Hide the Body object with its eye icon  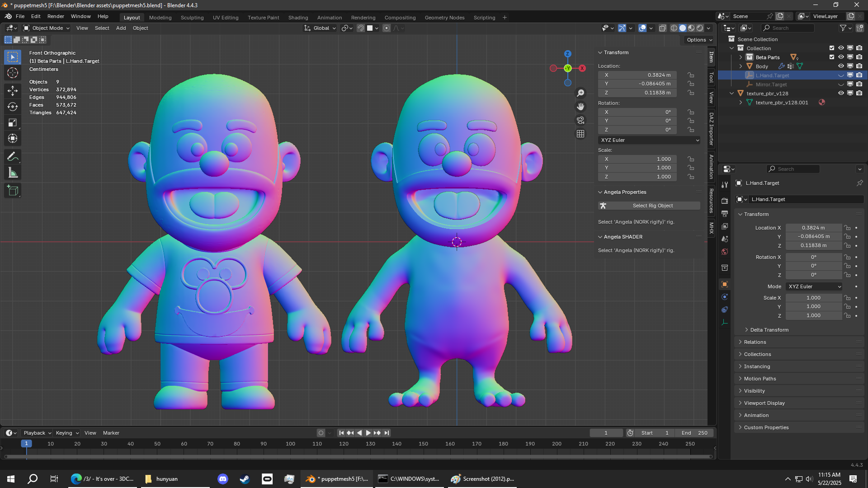coord(841,66)
